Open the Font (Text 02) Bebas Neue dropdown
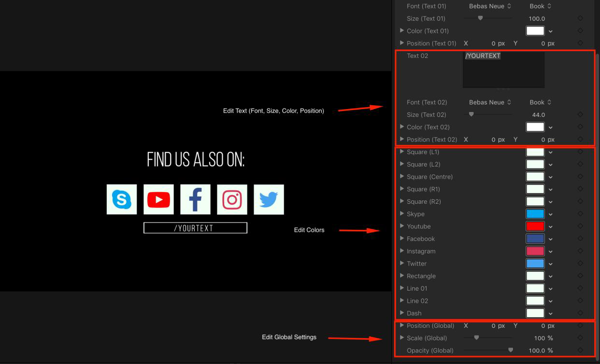Viewport: 600px width, 364px height. (x=490, y=102)
